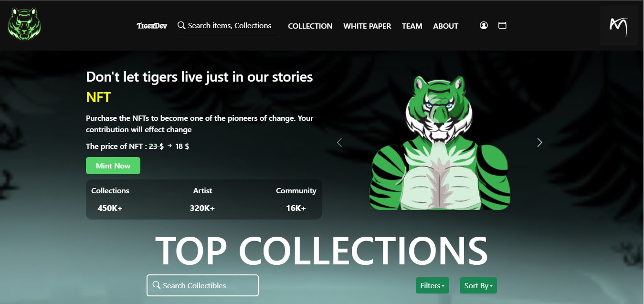
Task: Expand the Filters dropdown
Action: tap(433, 285)
